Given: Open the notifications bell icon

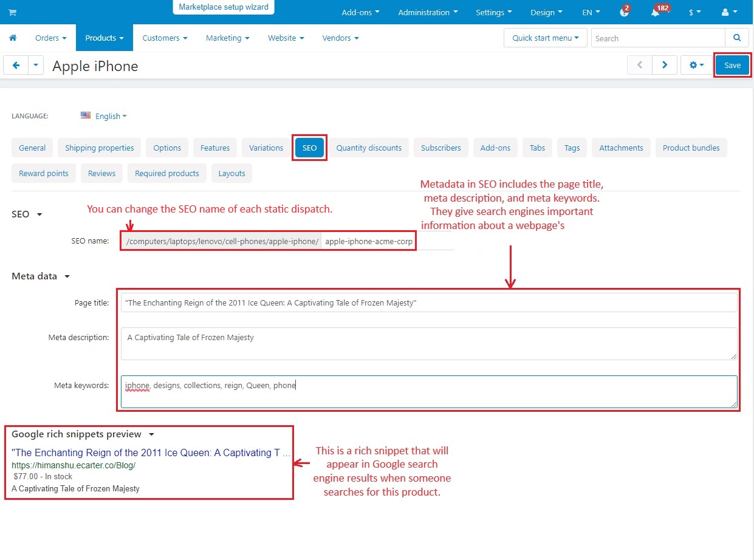Looking at the screenshot, I should (x=655, y=12).
